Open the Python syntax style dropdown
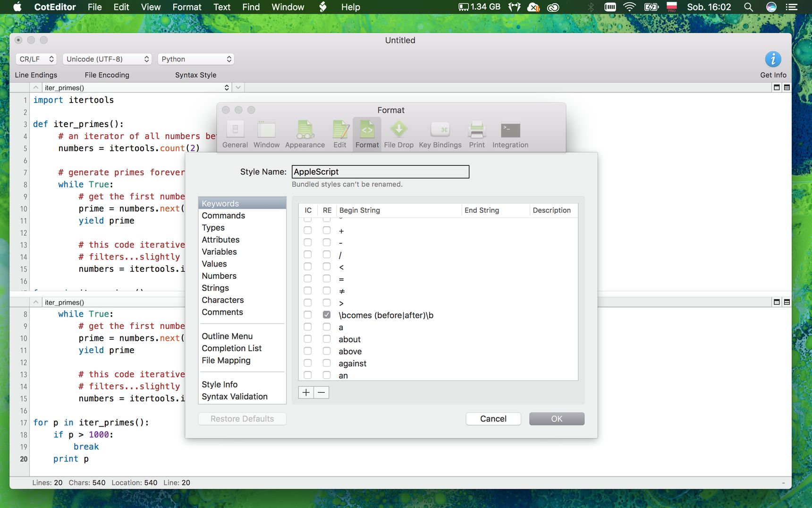 pyautogui.click(x=196, y=59)
